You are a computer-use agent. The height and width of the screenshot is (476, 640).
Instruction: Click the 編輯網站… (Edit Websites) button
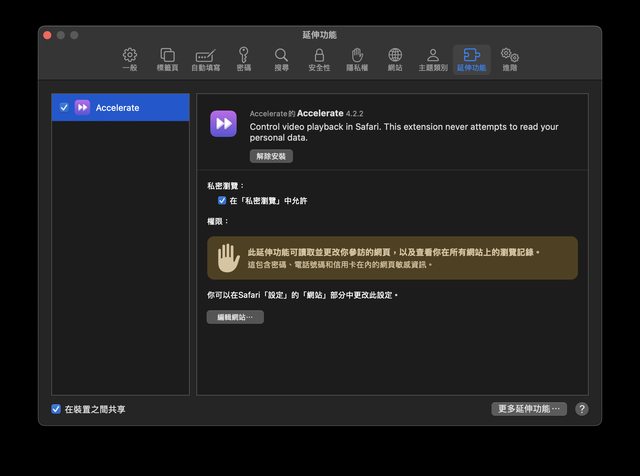pyautogui.click(x=235, y=317)
